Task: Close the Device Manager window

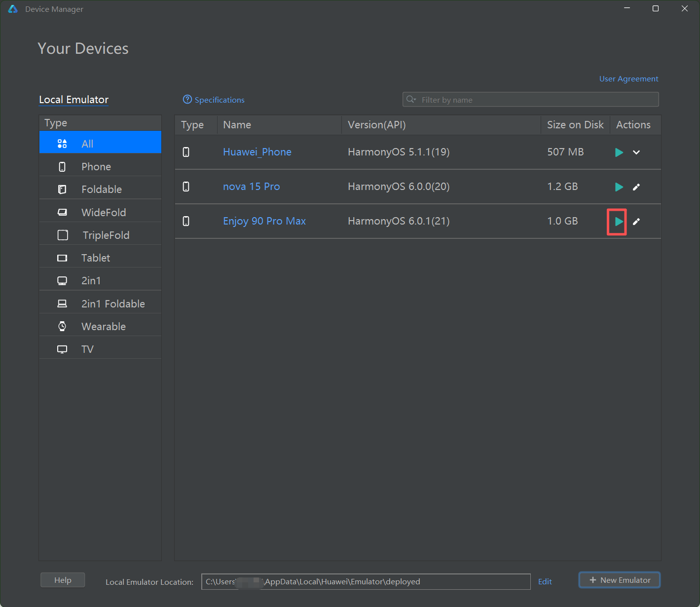Action: (685, 8)
